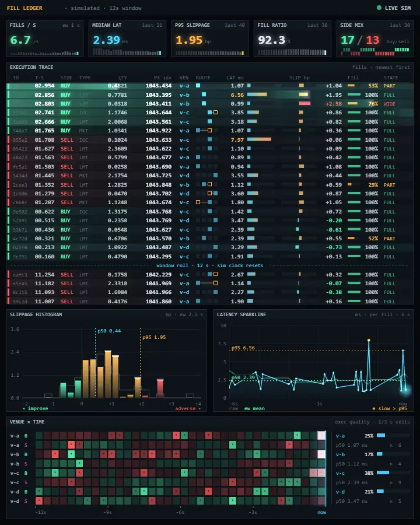Click the LATENCY SPARKLINE panel title
The width and height of the screenshot is (420, 525).
tap(242, 314)
